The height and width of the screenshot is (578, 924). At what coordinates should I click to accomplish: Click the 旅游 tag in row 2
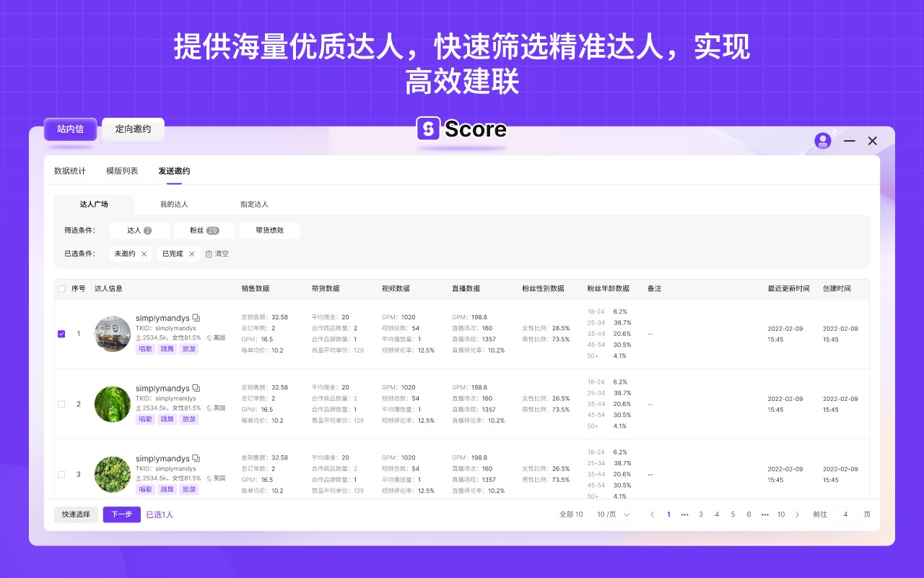[x=189, y=419]
